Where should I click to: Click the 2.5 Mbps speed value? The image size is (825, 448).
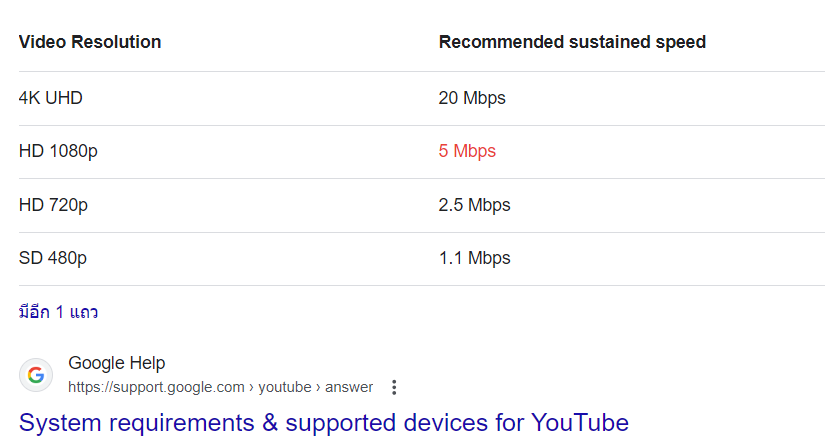[474, 205]
